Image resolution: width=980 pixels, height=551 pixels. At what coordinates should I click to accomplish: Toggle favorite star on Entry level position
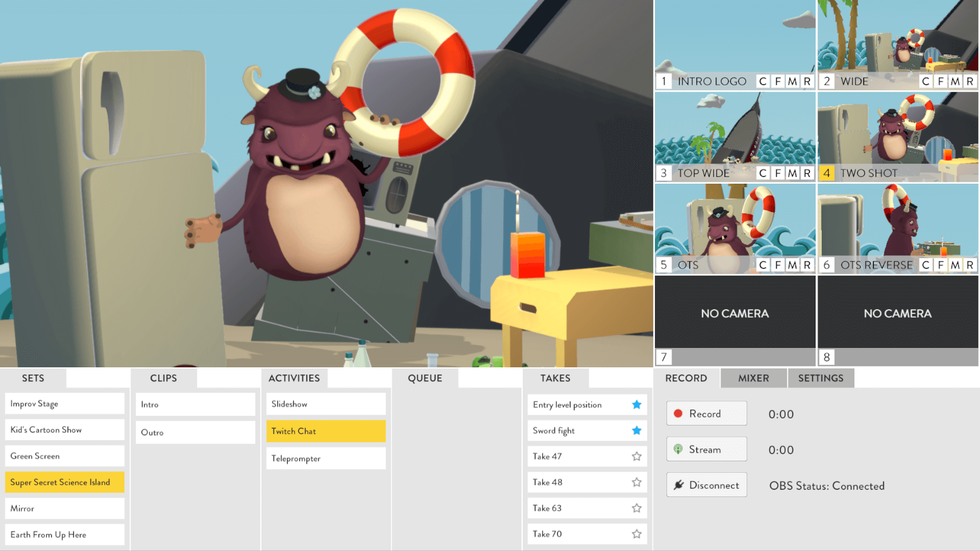(637, 404)
